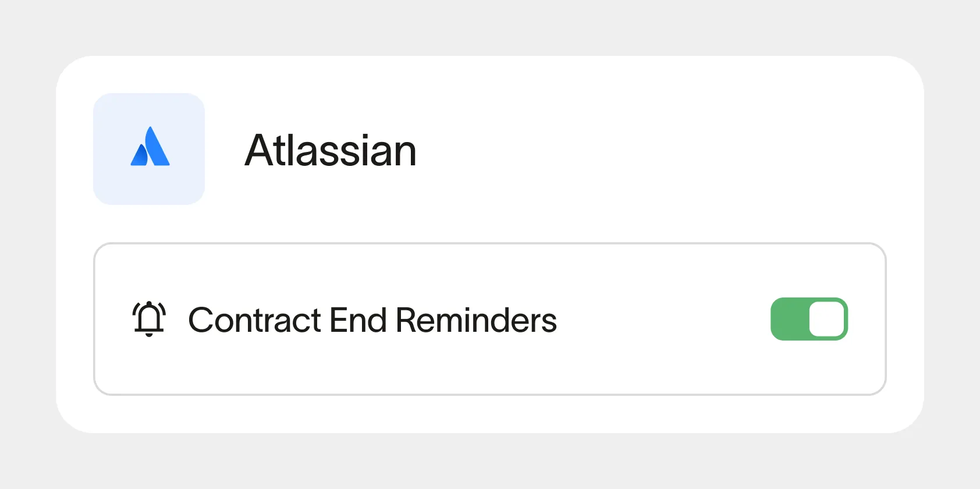980x489 pixels.
Task: Tap the Atlassian mark inside its light square
Action: pyautogui.click(x=149, y=148)
